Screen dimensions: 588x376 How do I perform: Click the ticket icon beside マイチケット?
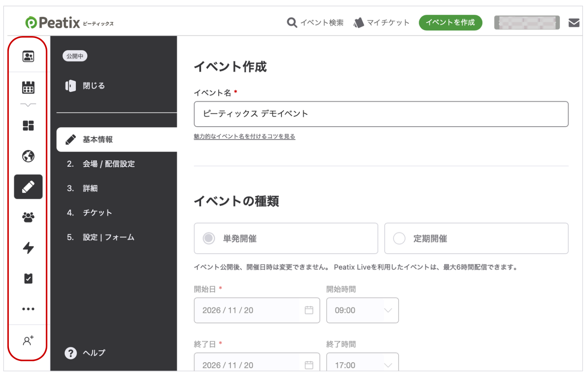click(x=359, y=23)
